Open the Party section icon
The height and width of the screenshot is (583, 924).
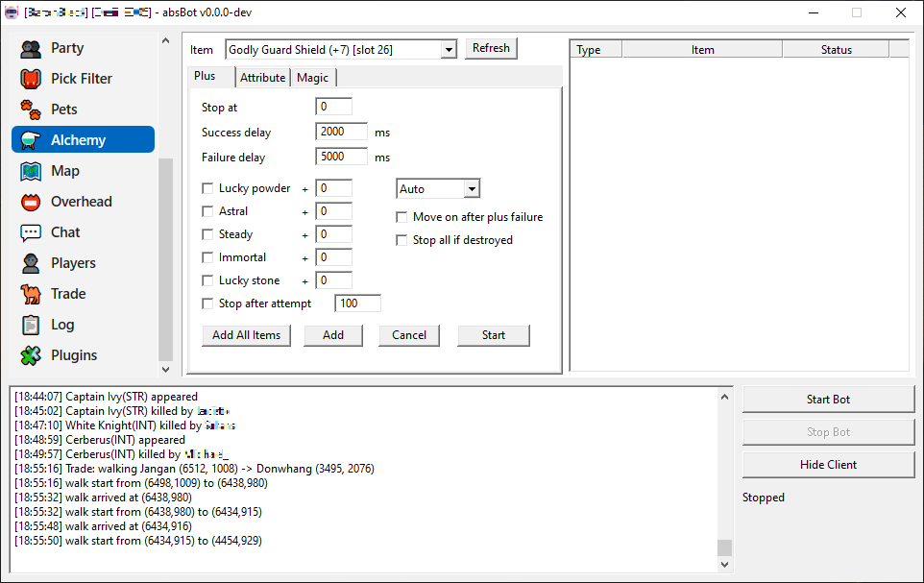tap(31, 48)
